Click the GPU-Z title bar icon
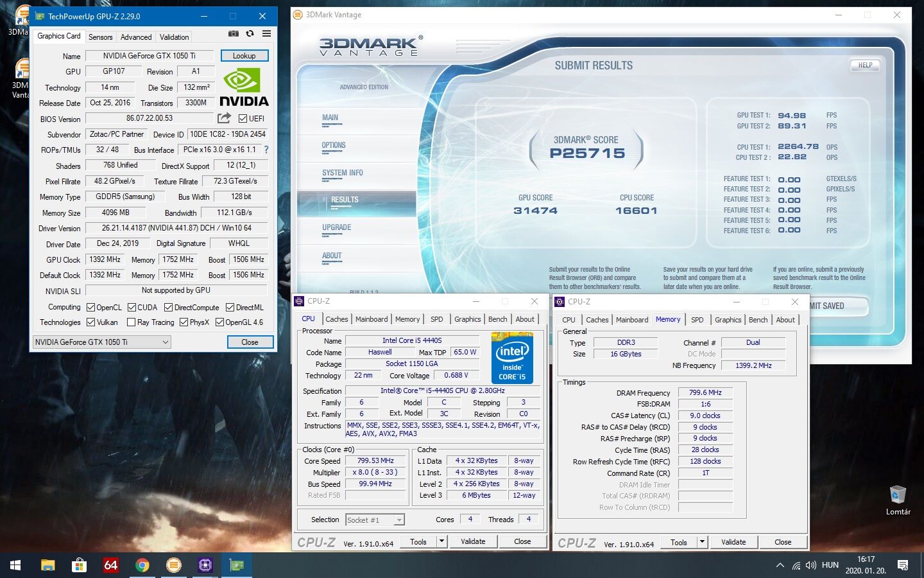This screenshot has width=924, height=578. pyautogui.click(x=39, y=16)
